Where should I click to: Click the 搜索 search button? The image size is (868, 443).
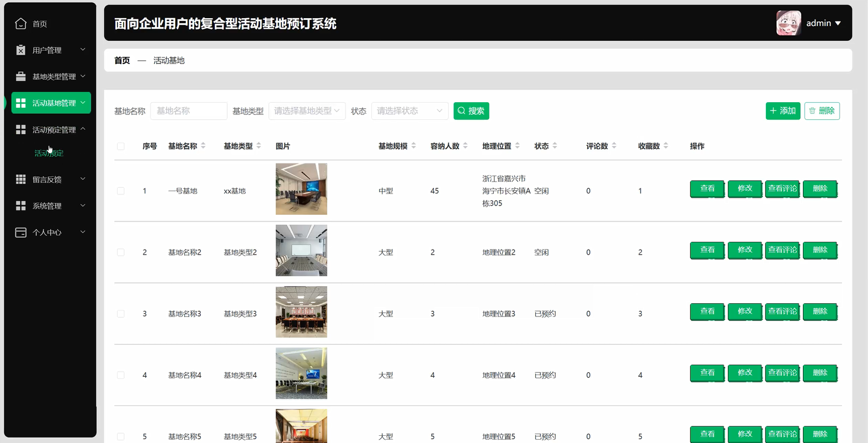coord(471,111)
